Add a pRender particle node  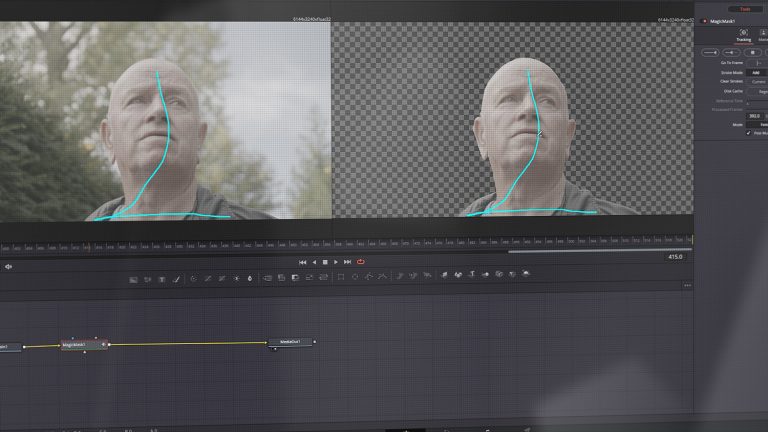click(428, 275)
